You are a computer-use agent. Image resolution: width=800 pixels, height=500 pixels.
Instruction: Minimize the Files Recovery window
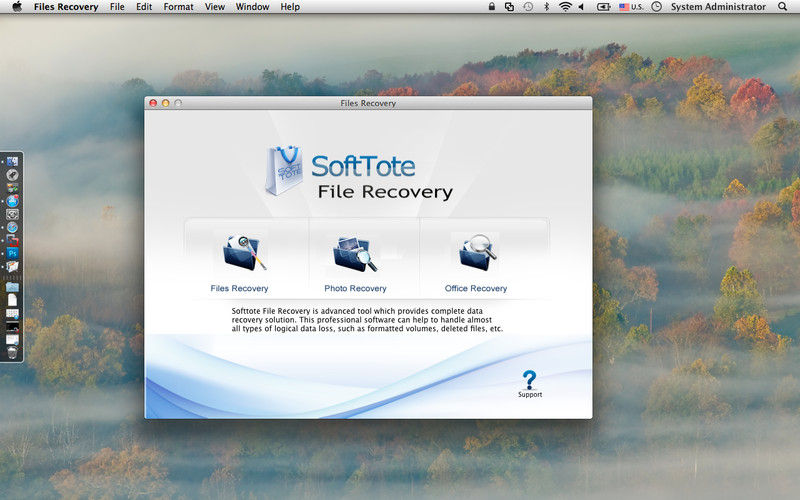[x=165, y=103]
